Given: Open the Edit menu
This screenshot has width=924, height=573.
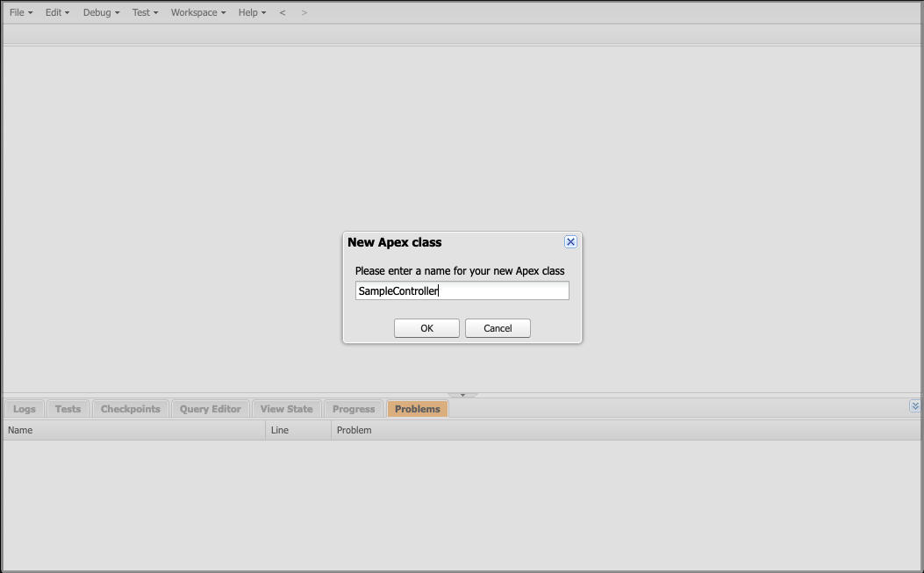Looking at the screenshot, I should [x=57, y=12].
